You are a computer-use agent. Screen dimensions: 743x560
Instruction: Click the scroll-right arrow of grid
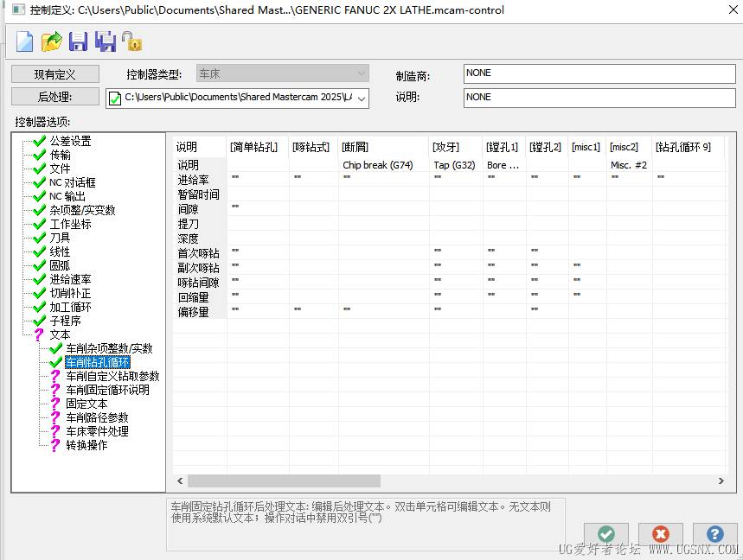pos(721,481)
